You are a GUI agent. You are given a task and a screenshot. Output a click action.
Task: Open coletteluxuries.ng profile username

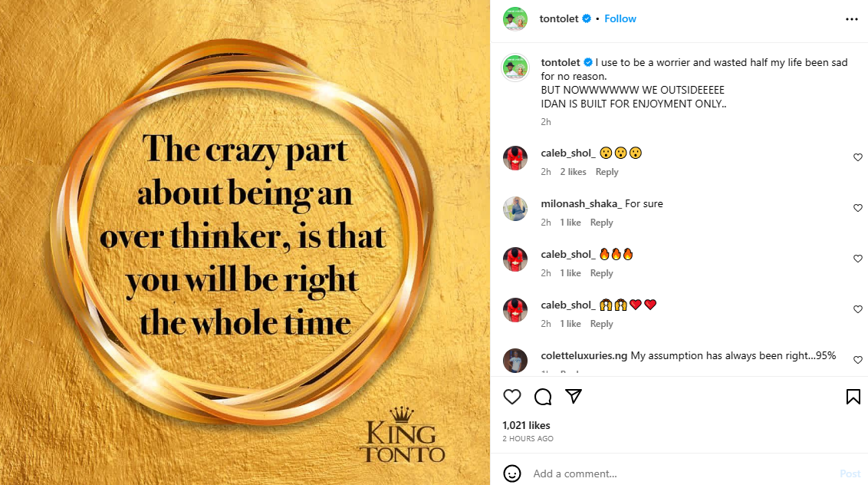coord(584,356)
